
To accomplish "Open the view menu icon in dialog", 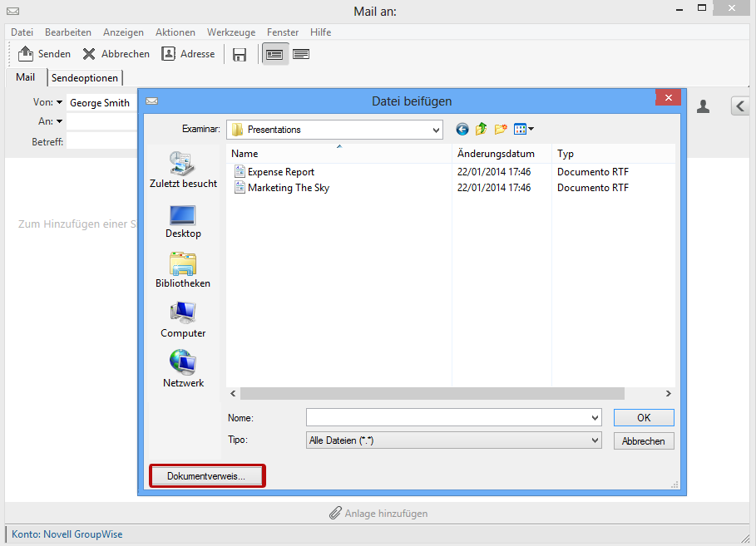I will click(x=524, y=129).
